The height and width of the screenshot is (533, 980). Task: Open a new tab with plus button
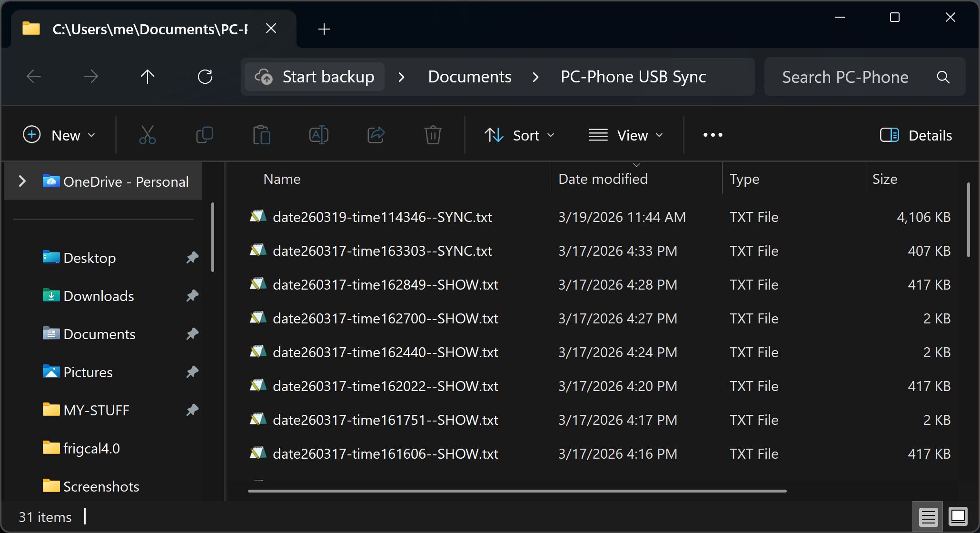click(x=324, y=29)
